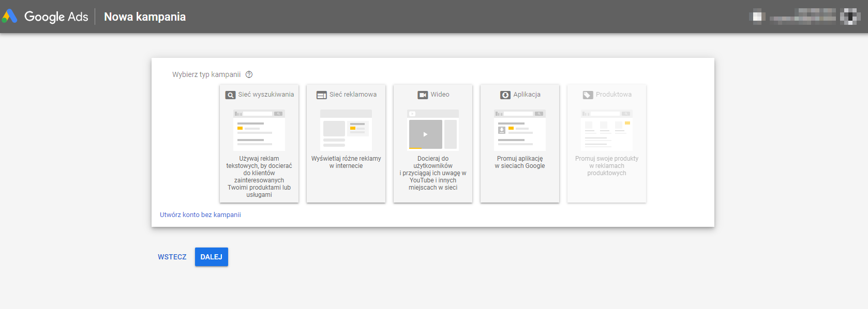Click the Google Ads logo icon
Viewport: 868px width, 309px height.
(10, 17)
